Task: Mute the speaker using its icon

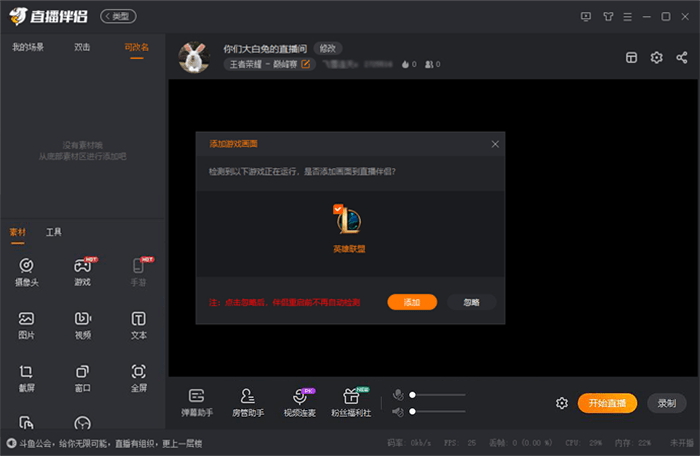Action: click(x=397, y=411)
